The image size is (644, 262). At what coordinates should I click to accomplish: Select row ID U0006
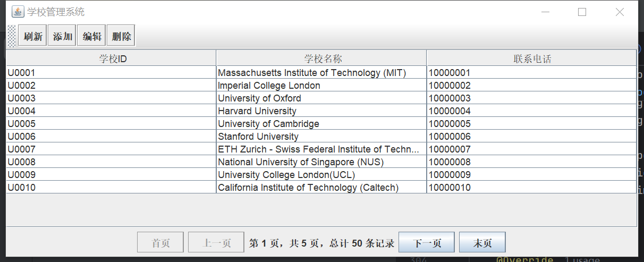point(111,137)
